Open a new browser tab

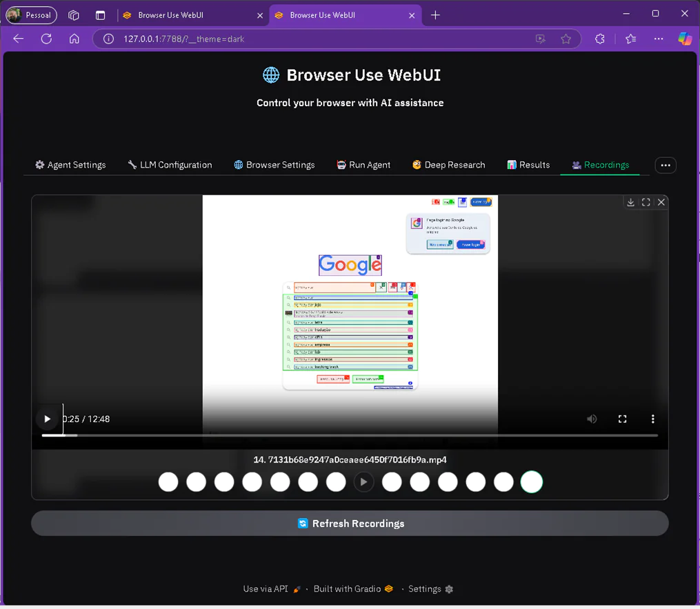435,15
